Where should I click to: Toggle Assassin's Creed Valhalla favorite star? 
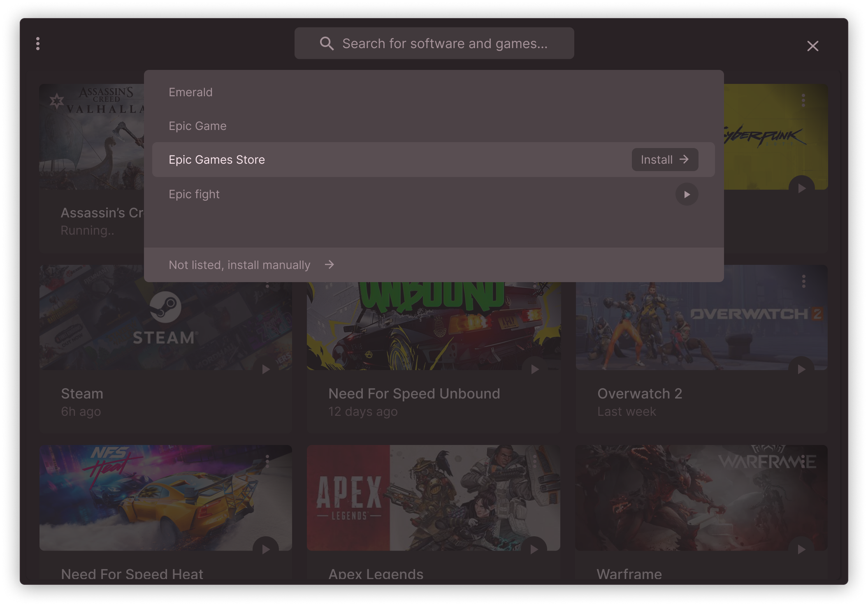(x=57, y=101)
